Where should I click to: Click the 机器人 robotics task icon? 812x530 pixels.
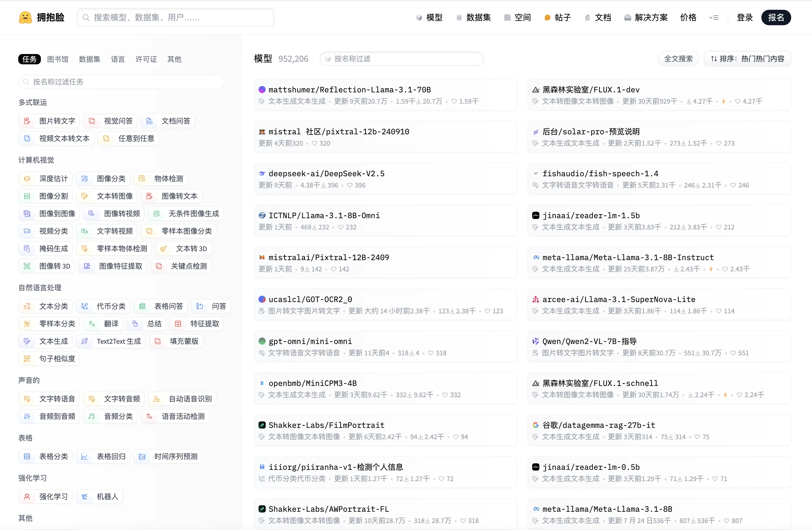click(x=85, y=497)
